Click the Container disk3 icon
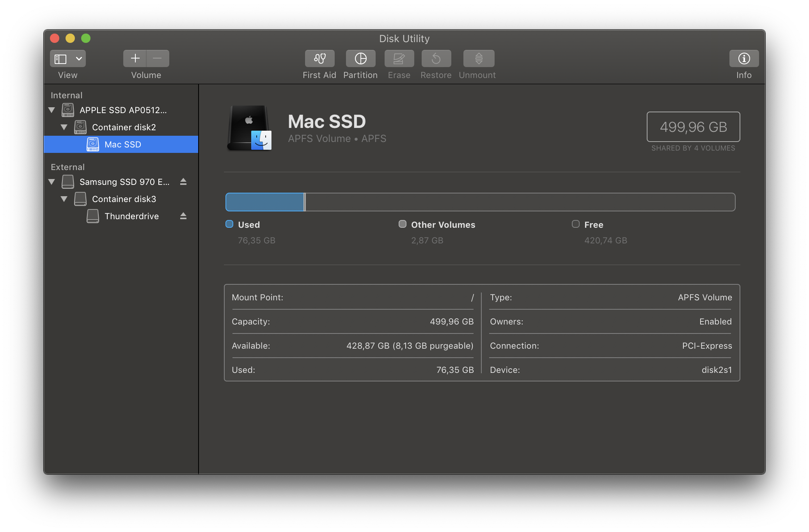 click(80, 199)
